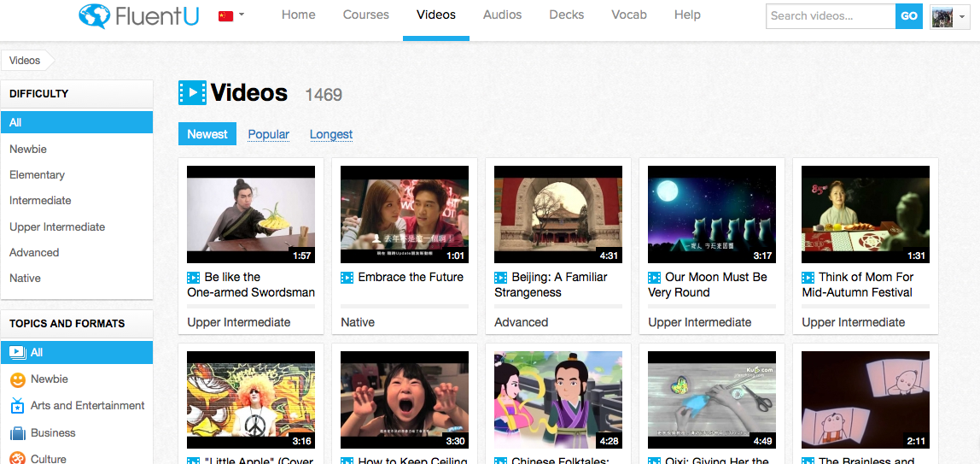Expand the user account dropdown arrow
Screen dimensions: 980x464
(x=961, y=17)
